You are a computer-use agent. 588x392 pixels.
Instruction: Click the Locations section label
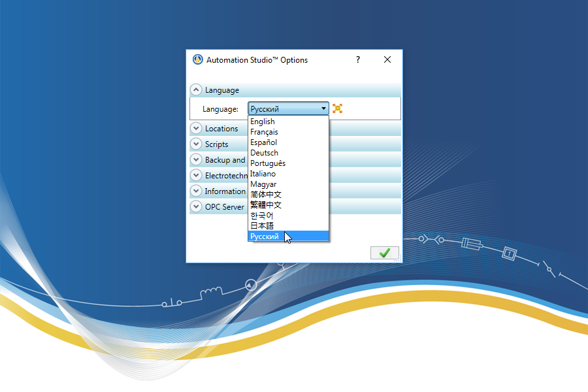click(x=221, y=128)
